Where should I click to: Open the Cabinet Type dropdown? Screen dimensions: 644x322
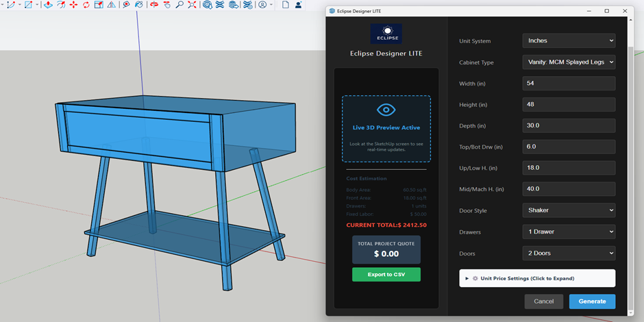[x=569, y=62]
